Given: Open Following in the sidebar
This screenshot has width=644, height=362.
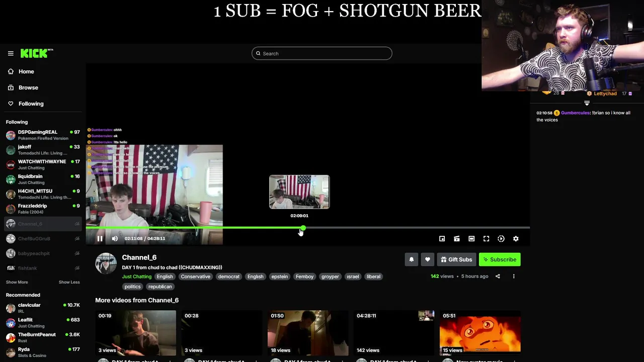Looking at the screenshot, I should tap(31, 104).
